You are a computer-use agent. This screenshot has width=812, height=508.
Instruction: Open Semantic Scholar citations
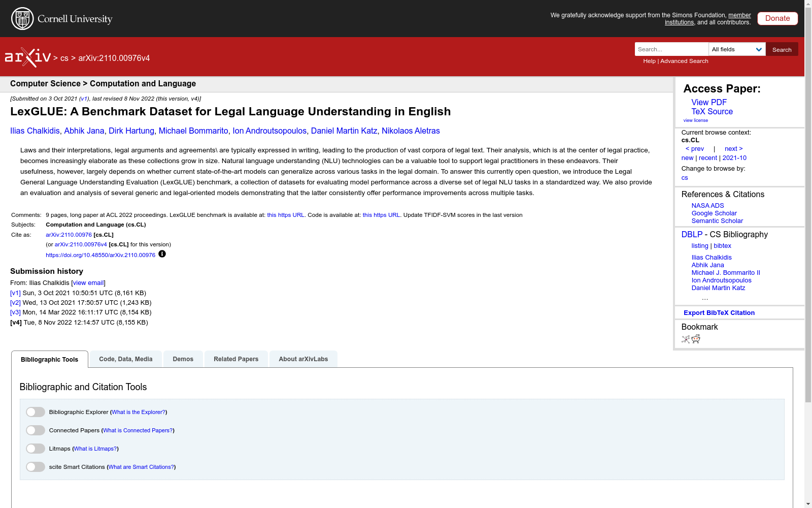click(717, 220)
